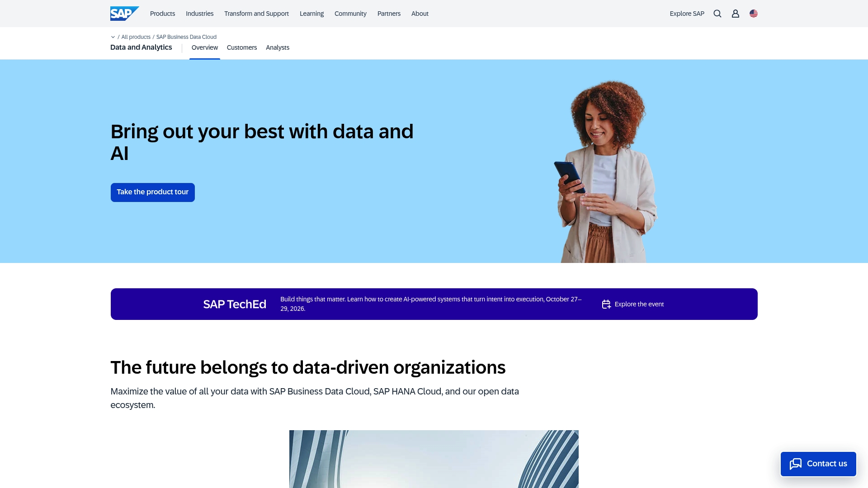
Task: Click the calendar icon beside Explore the event
Action: 606,304
